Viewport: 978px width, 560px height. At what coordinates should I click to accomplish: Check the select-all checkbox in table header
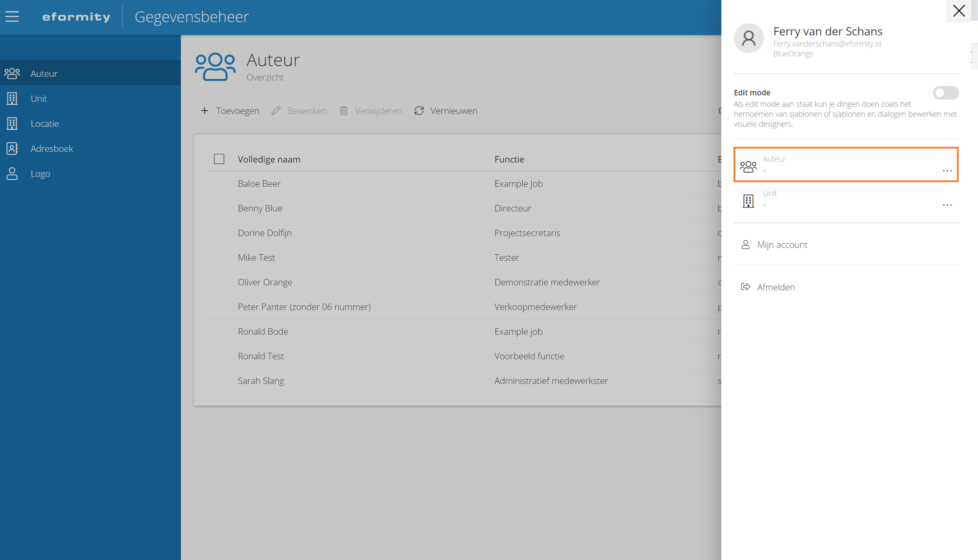pos(219,159)
